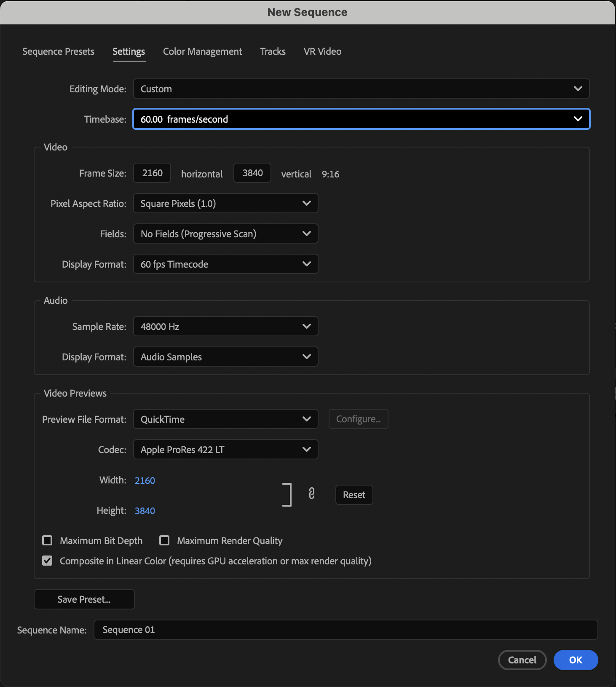This screenshot has height=687, width=616.
Task: Switch to the VR Video tab
Action: tap(322, 51)
